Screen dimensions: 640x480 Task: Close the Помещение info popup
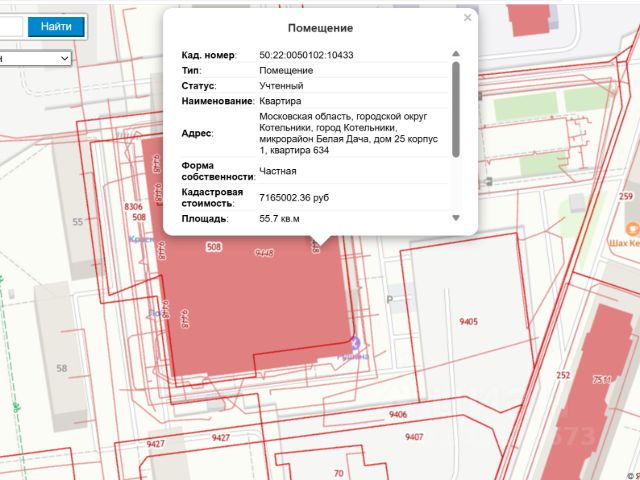coord(468,18)
